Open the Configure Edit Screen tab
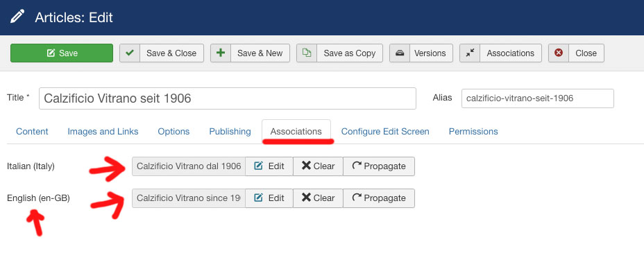Screen dimensions: 644x278 [x=385, y=131]
